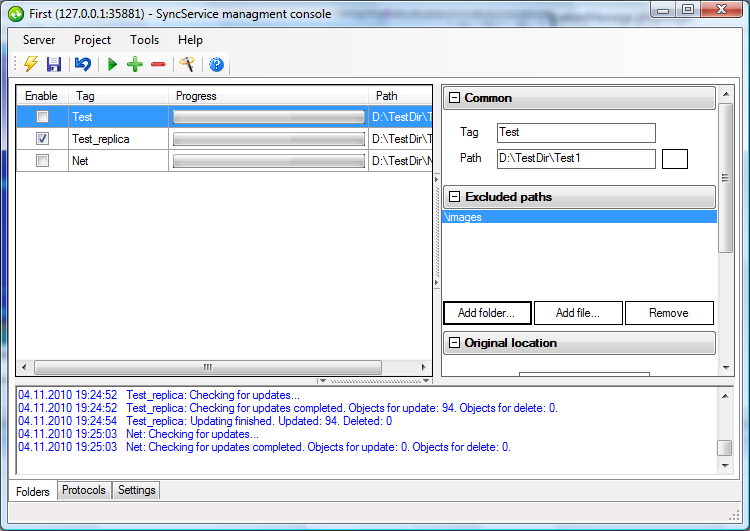Click the Path input field

point(576,158)
